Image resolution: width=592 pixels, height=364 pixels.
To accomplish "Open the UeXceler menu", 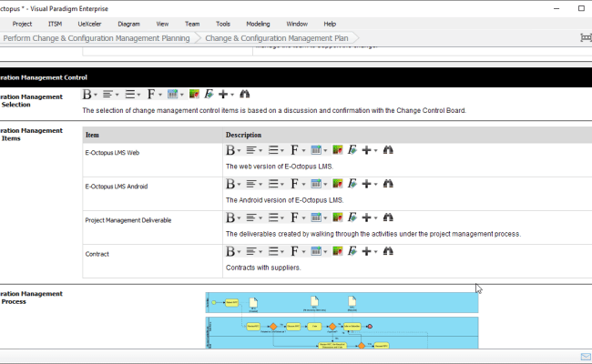I will [x=89, y=25].
